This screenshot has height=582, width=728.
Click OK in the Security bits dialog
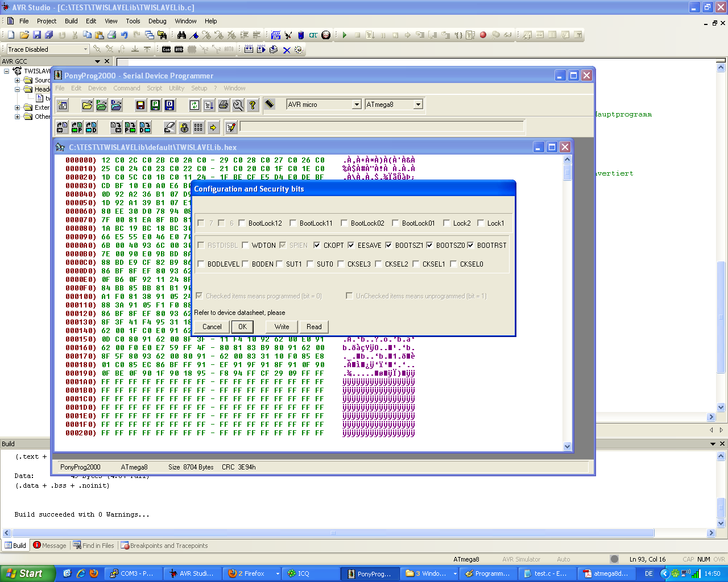click(x=243, y=327)
